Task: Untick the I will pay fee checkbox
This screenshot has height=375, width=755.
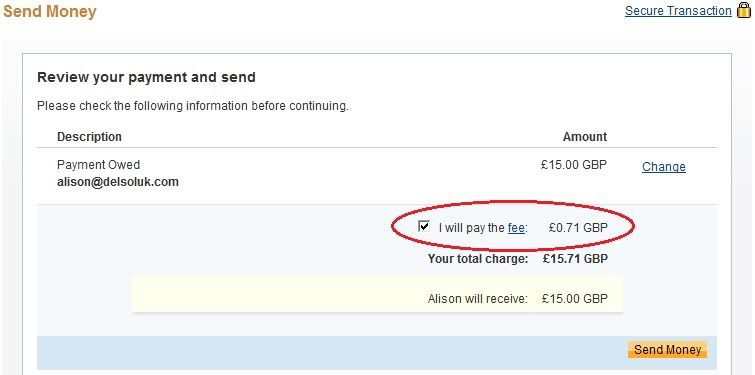Action: [424, 226]
